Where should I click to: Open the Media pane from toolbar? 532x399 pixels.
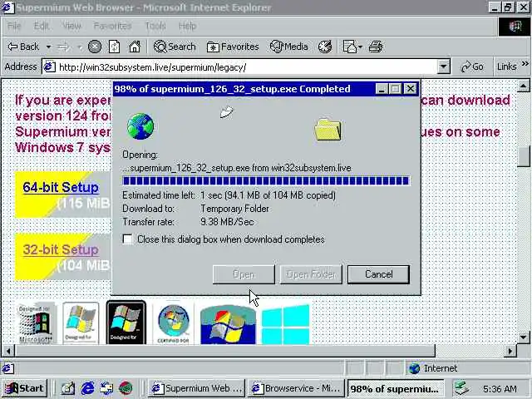(288, 47)
